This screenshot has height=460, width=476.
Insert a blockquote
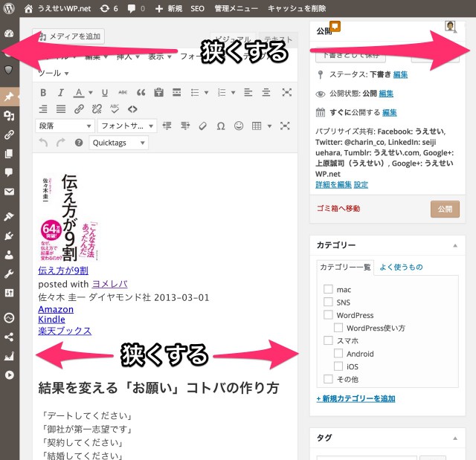click(x=141, y=92)
